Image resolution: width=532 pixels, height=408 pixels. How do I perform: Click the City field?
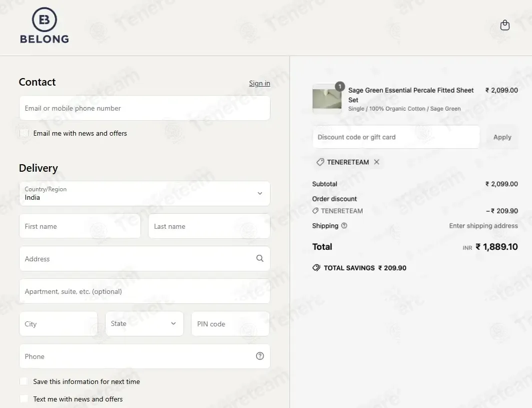point(58,324)
